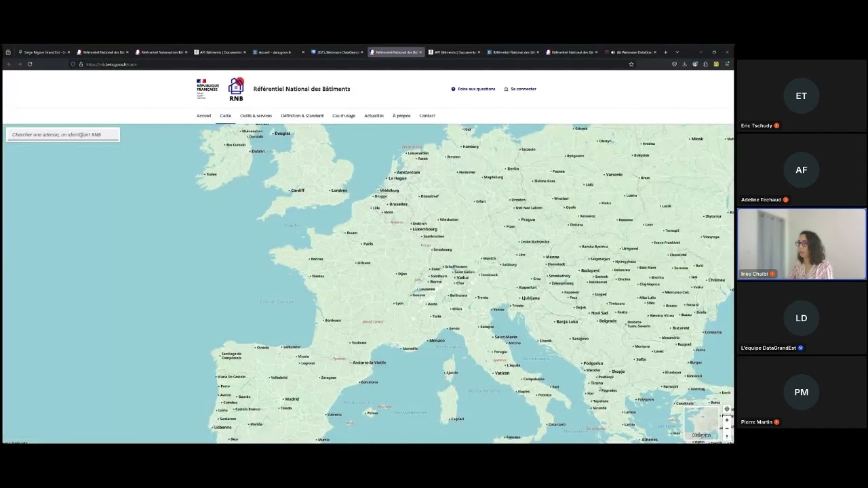Open the browser application menu icon
This screenshot has height=488, width=868.
pyautogui.click(x=727, y=64)
